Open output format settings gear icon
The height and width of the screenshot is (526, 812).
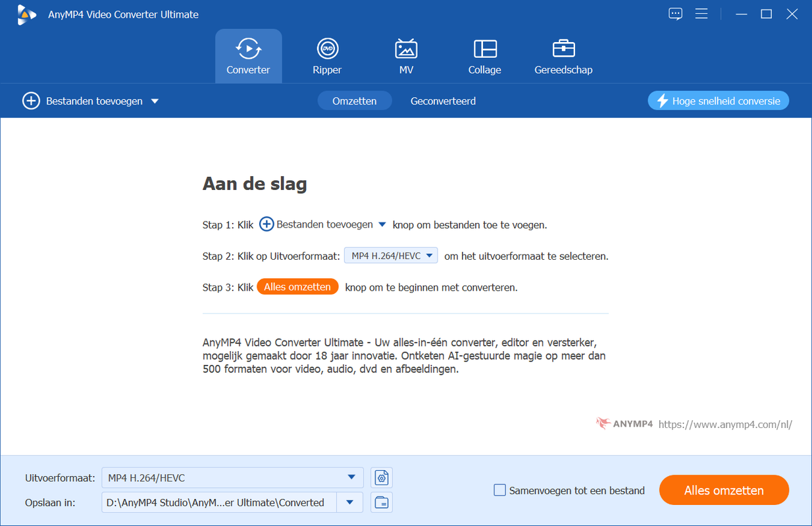click(x=382, y=478)
